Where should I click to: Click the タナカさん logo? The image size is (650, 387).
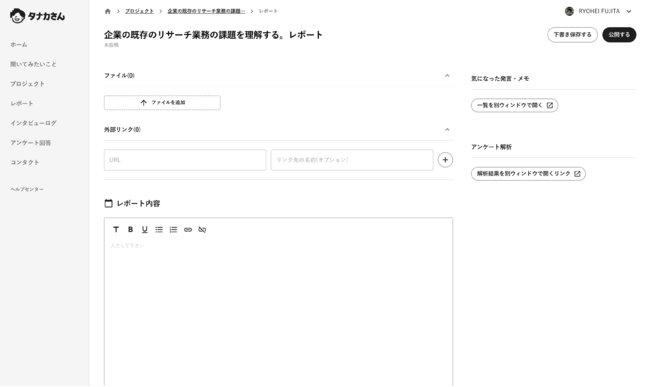[37, 16]
